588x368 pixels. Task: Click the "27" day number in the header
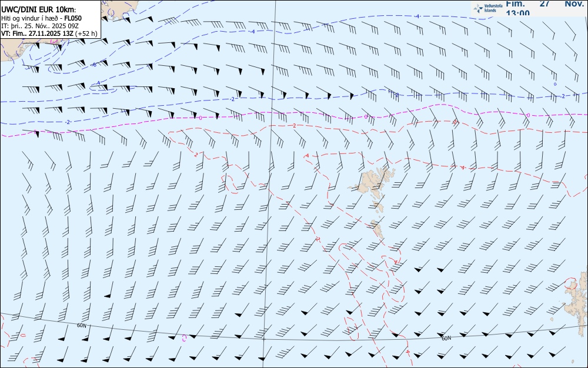(544, 4)
